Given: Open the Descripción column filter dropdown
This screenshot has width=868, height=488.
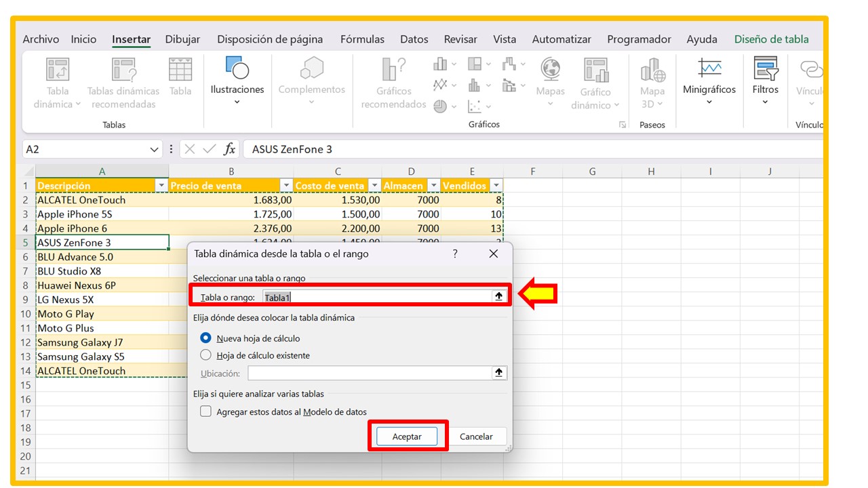Looking at the screenshot, I should point(161,185).
